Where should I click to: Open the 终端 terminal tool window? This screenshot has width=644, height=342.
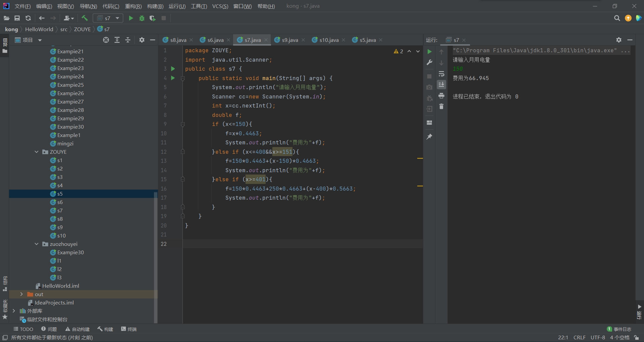point(129,329)
